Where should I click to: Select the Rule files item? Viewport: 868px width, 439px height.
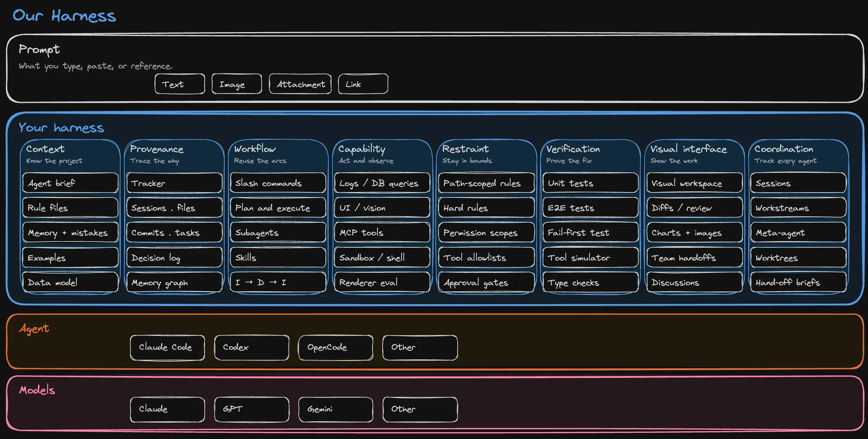pos(70,208)
